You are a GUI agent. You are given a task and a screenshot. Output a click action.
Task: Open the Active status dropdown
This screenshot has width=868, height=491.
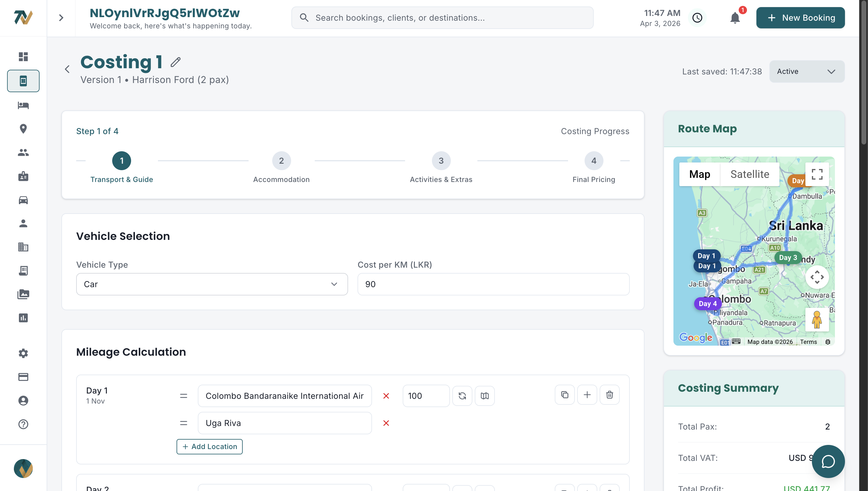(x=807, y=71)
